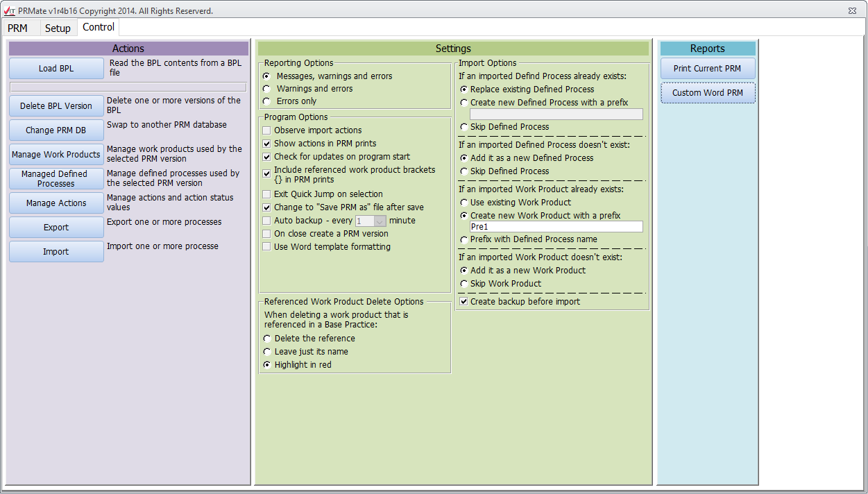Choose Skip Defined Process when process already exists
The width and height of the screenshot is (868, 494).
coord(464,127)
